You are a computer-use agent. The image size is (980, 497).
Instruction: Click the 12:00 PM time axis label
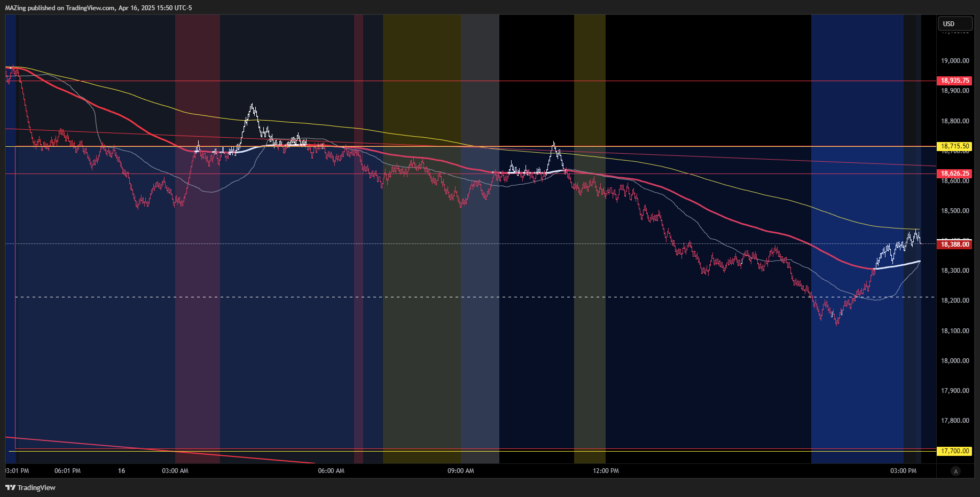point(606,471)
